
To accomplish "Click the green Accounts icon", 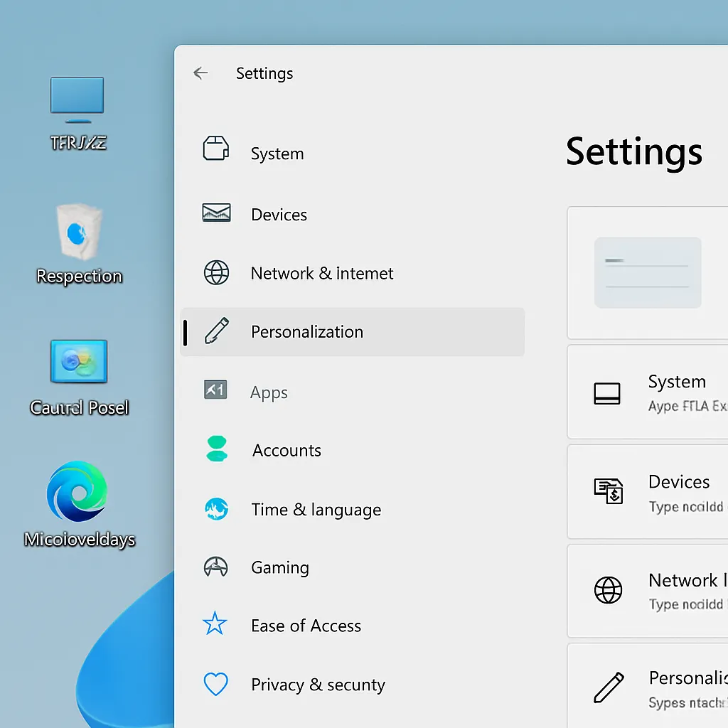I will (216, 449).
